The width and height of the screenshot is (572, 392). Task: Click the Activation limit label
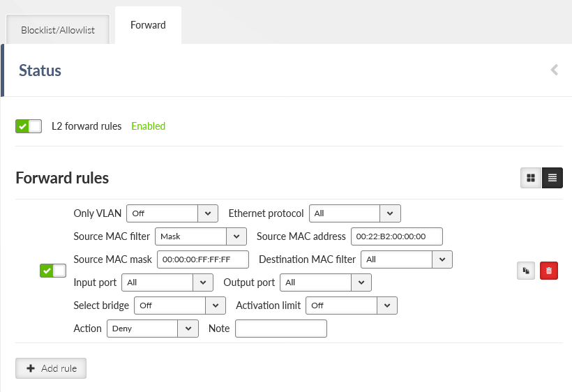click(x=268, y=306)
